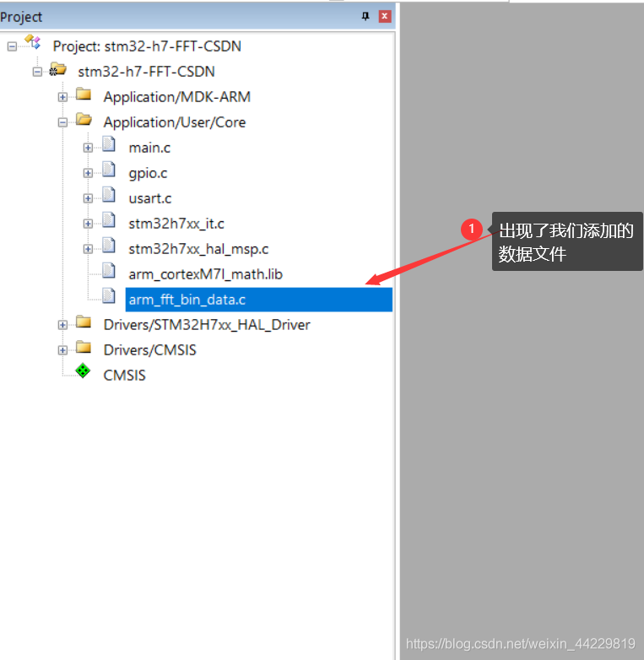Collapse the stm32-h7-FFT-CSDN target node
Viewport: 644px width, 660px height.
[x=37, y=72]
